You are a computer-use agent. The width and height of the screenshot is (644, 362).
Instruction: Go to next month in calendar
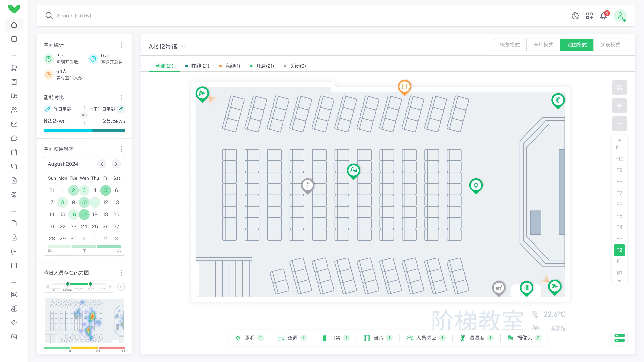click(116, 164)
